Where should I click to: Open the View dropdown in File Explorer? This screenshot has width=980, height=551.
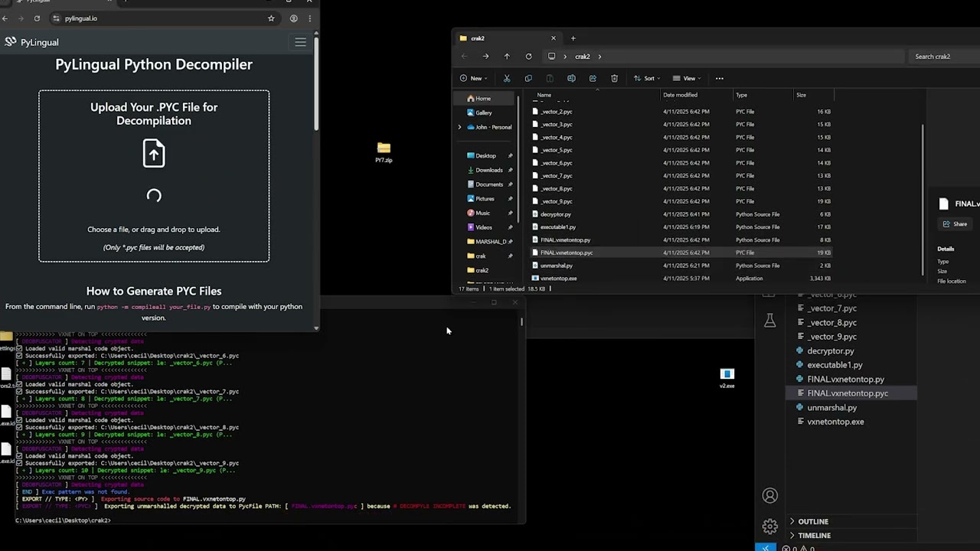tap(688, 78)
